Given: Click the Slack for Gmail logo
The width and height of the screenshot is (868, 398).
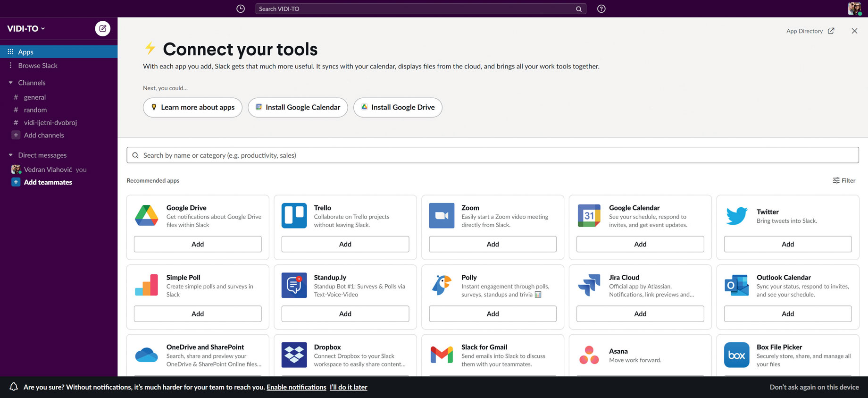Looking at the screenshot, I should [x=442, y=355].
